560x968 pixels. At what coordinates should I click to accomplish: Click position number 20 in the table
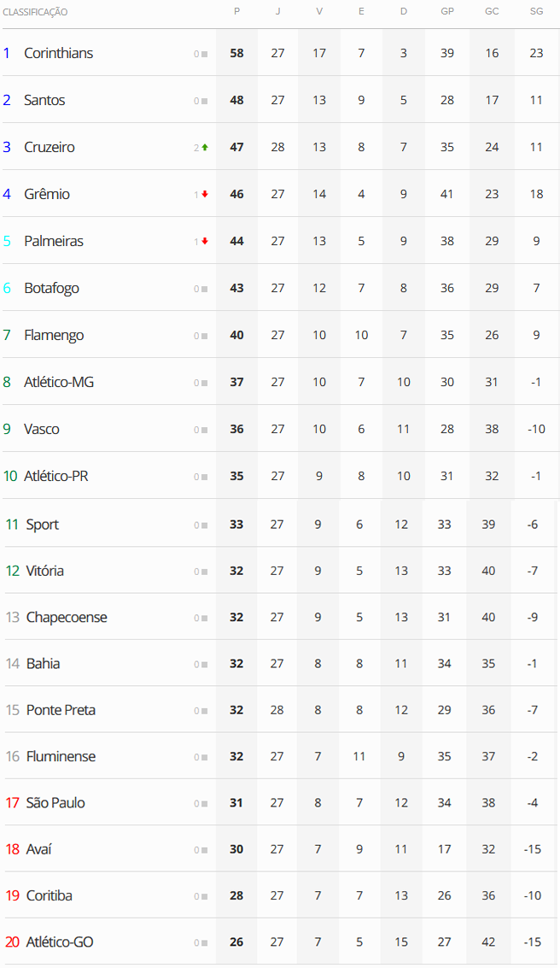click(12, 942)
